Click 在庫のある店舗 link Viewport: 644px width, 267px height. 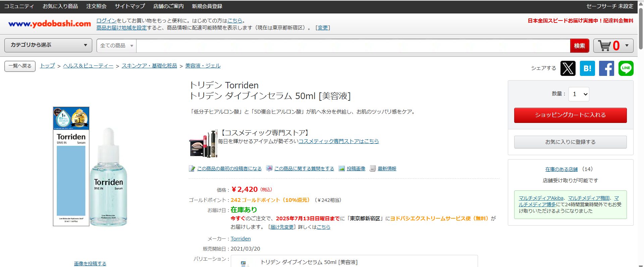(561, 169)
